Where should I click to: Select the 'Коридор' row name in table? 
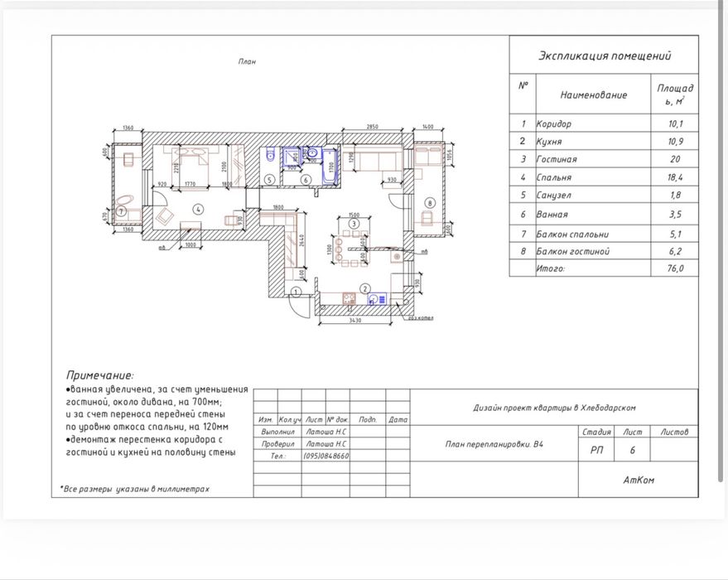coord(553,124)
